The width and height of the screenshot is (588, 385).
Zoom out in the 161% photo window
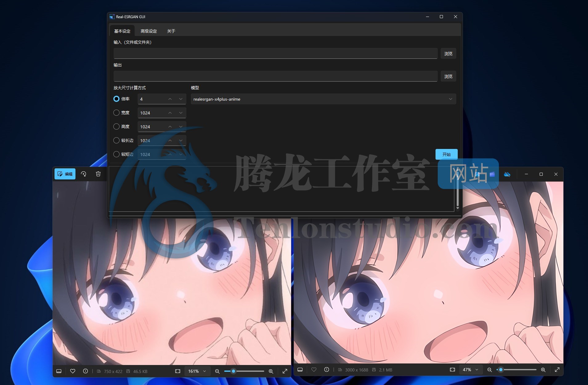(217, 371)
